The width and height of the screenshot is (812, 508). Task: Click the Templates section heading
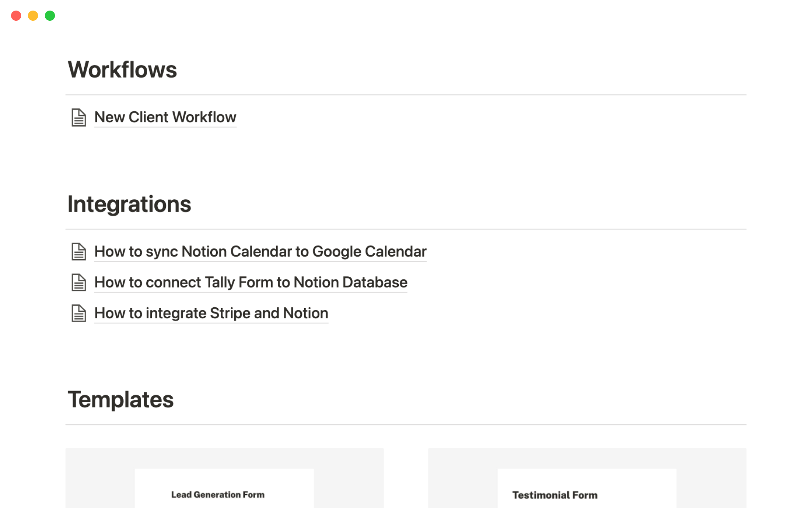[121, 400]
